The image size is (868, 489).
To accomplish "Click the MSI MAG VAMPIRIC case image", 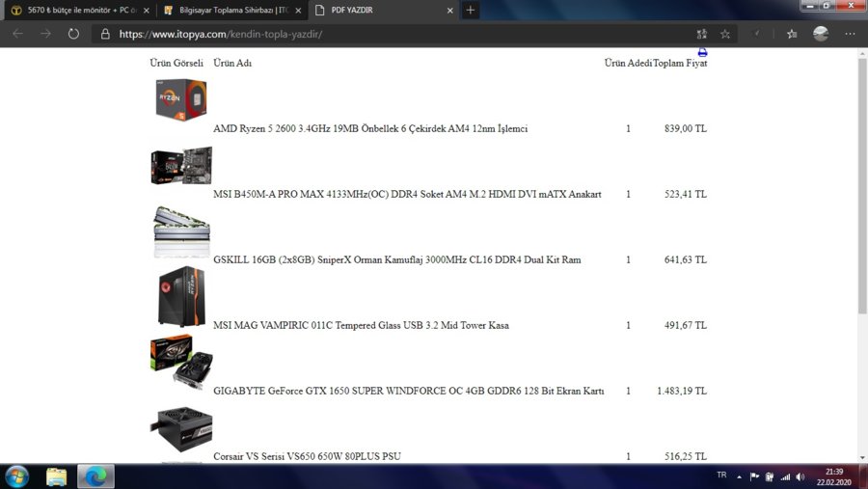I will tap(180, 296).
